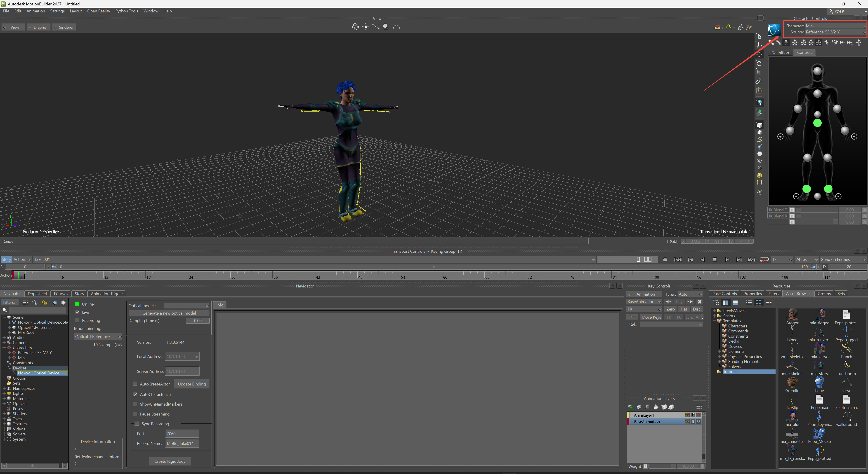868x474 pixels.
Task: Open the Source dropdown showing Reference-53-V2-Y
Action: click(x=835, y=32)
